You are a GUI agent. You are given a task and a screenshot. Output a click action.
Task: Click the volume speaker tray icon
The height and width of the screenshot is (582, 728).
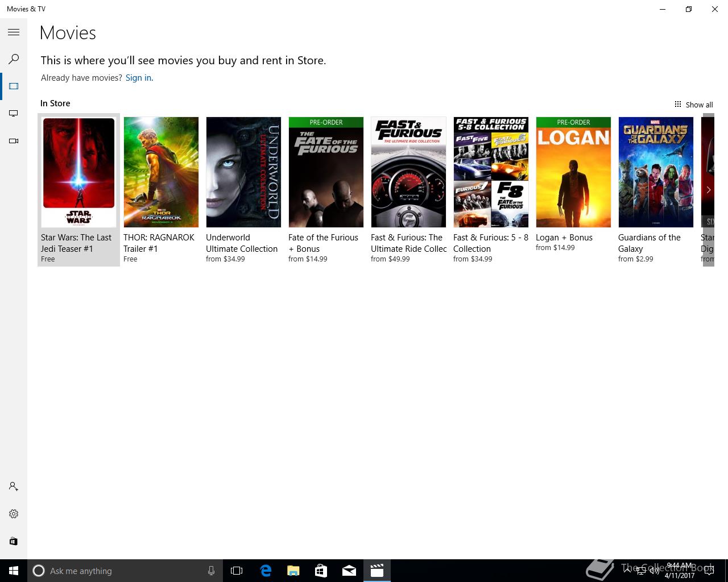tap(654, 571)
